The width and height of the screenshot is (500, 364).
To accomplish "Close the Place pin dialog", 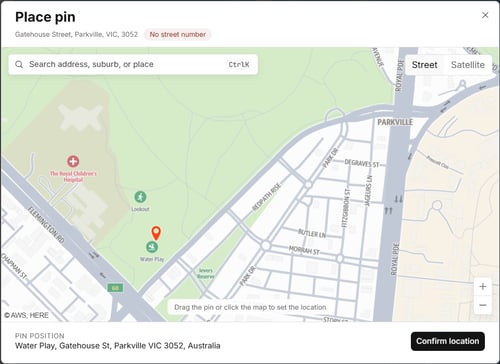I will click(485, 15).
